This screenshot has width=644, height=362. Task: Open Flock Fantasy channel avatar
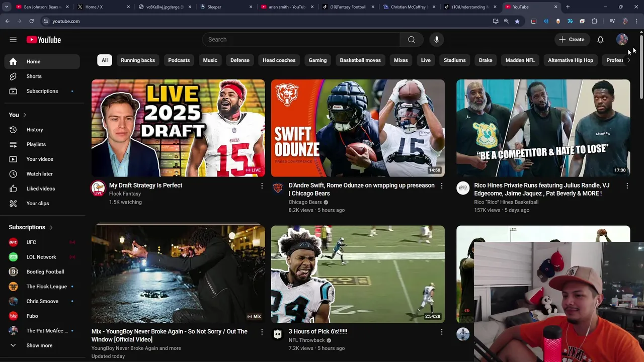98,189
